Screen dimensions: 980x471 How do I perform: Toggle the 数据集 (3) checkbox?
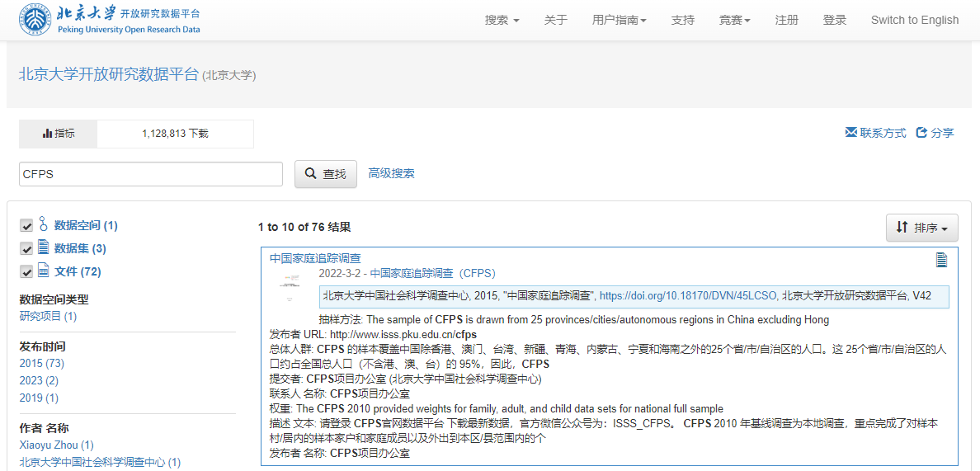(26, 248)
